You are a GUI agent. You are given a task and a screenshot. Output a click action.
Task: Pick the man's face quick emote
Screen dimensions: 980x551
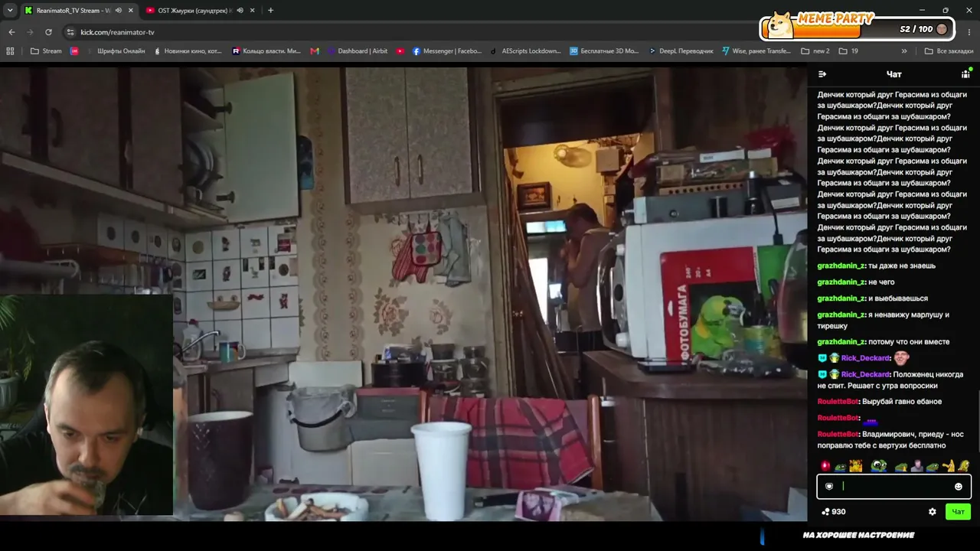[916, 465]
